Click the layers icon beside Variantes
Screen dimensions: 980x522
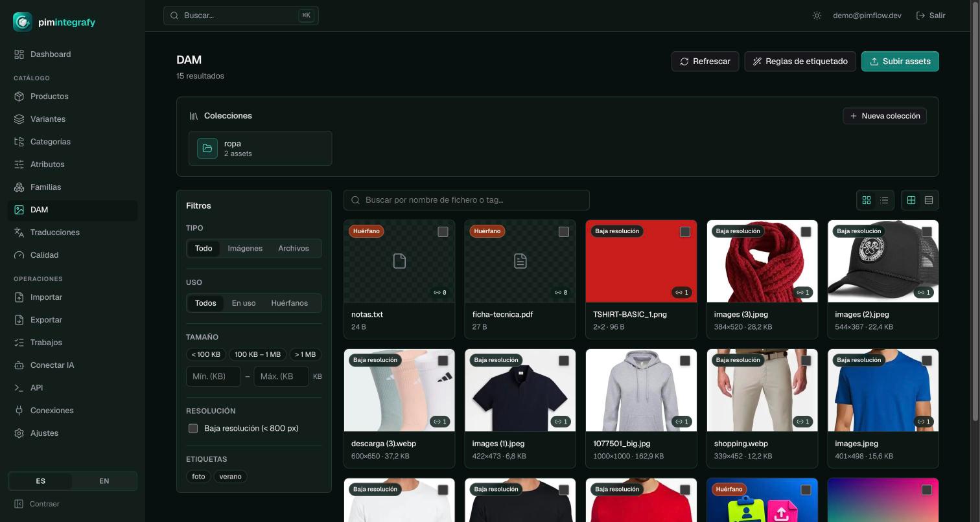[x=19, y=119]
